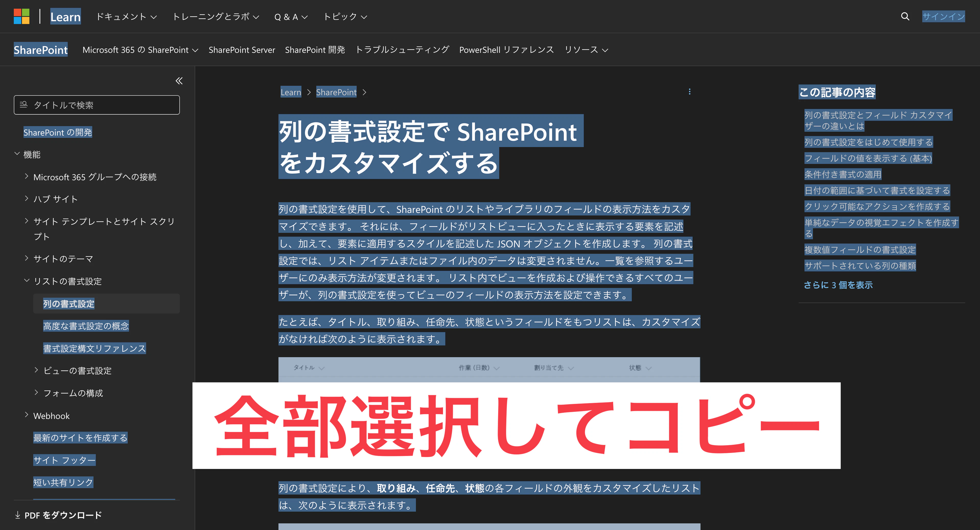The height and width of the screenshot is (530, 980).
Task: Open 短い共有リンク page
Action: click(x=63, y=482)
